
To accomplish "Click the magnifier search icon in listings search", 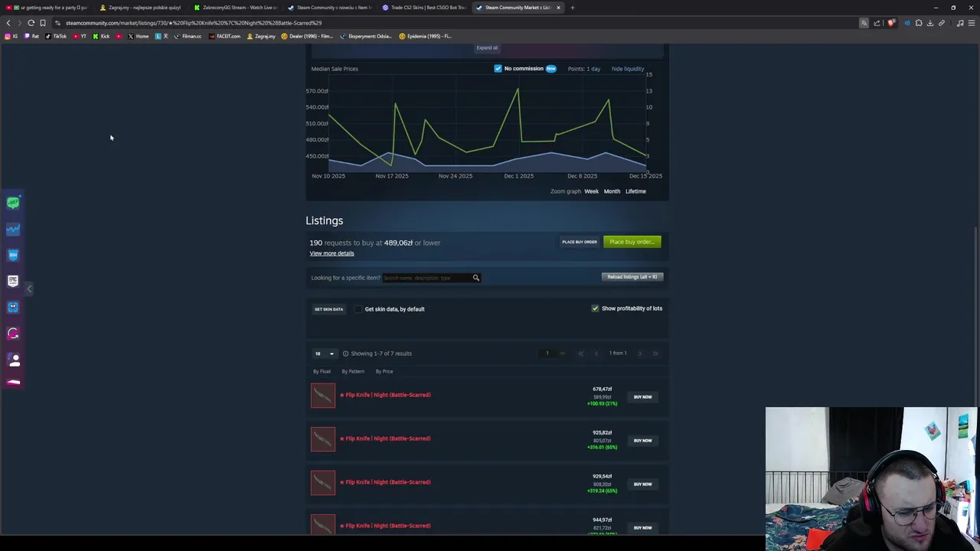I will [475, 278].
